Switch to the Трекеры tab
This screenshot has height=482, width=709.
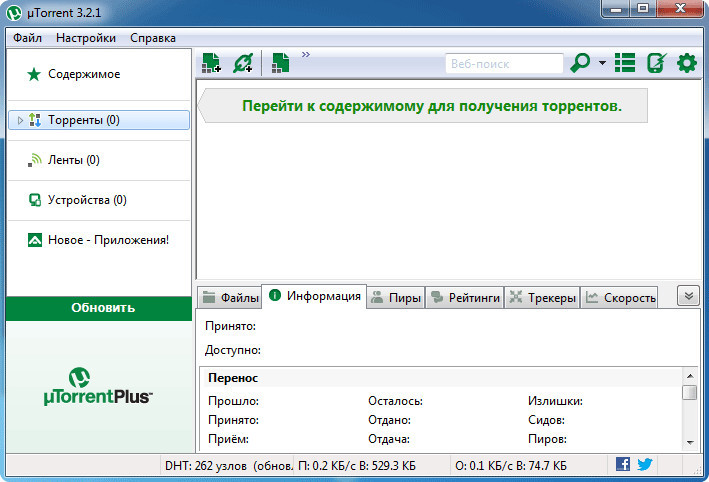pyautogui.click(x=542, y=298)
